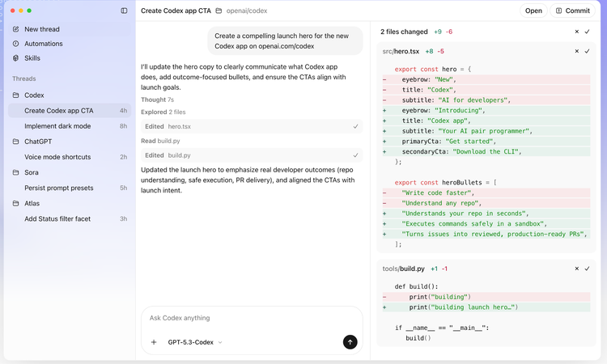Open the Automations section
This screenshot has height=364, width=607.
(x=43, y=44)
